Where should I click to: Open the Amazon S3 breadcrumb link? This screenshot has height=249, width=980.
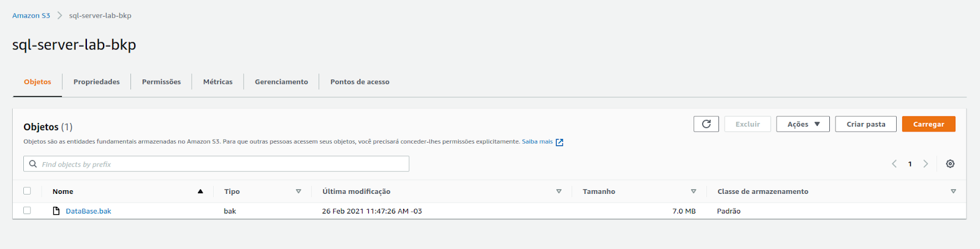[x=31, y=16]
